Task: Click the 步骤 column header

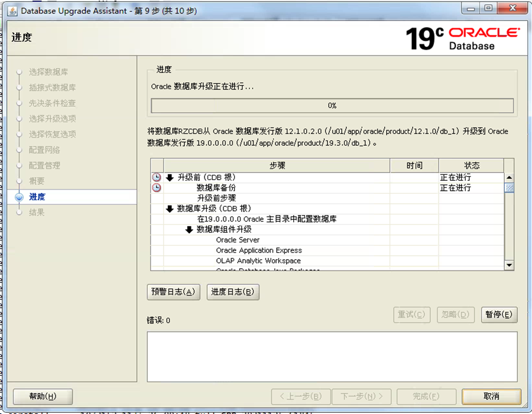Action: (x=271, y=165)
